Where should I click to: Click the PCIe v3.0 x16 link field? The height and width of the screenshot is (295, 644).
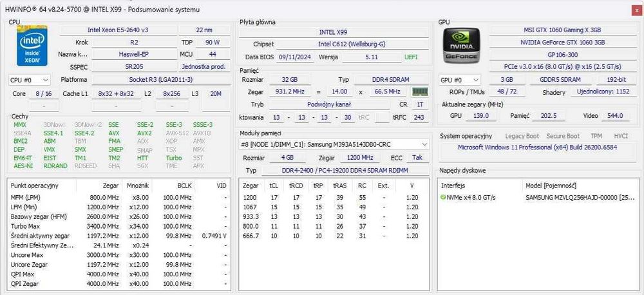pyautogui.click(x=562, y=66)
